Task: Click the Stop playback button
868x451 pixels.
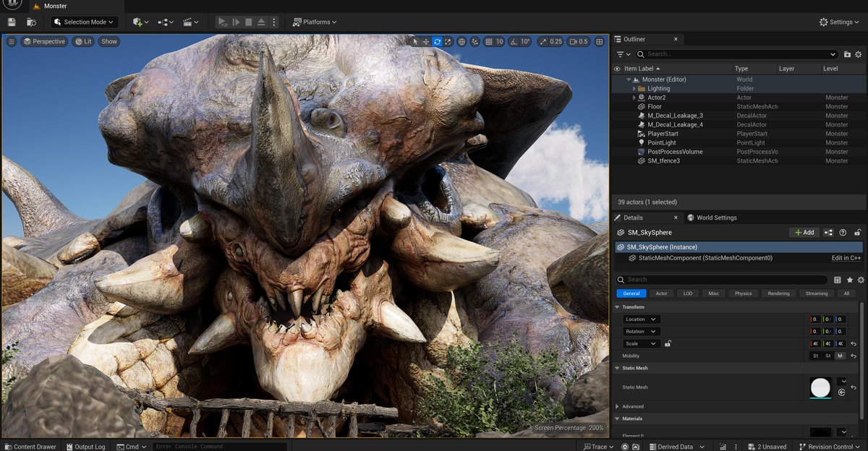Action: pyautogui.click(x=248, y=22)
